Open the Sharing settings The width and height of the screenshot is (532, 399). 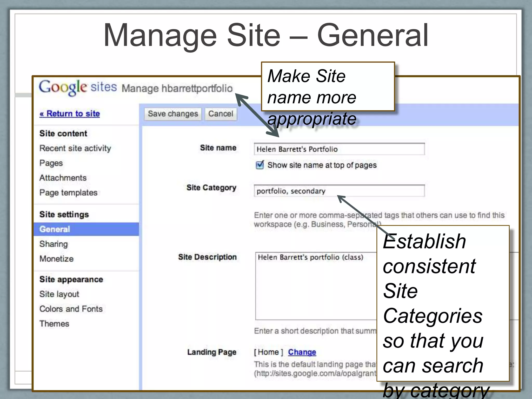[x=54, y=244]
